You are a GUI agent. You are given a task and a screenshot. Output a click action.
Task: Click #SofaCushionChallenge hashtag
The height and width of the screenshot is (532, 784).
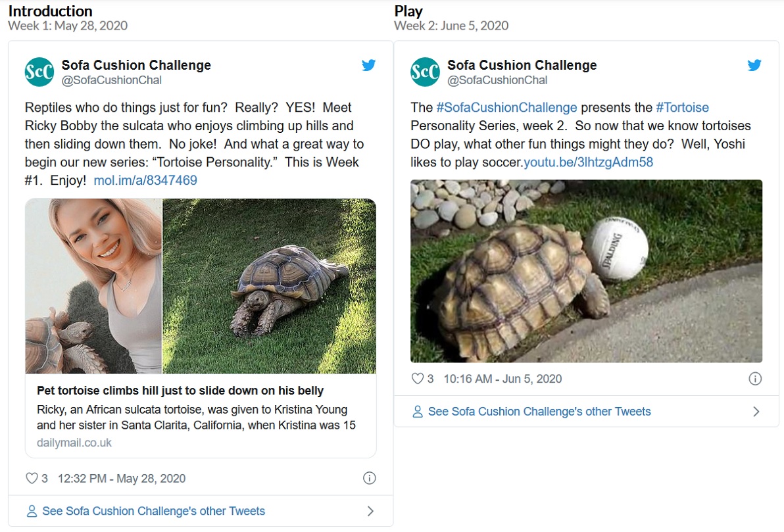pos(506,107)
